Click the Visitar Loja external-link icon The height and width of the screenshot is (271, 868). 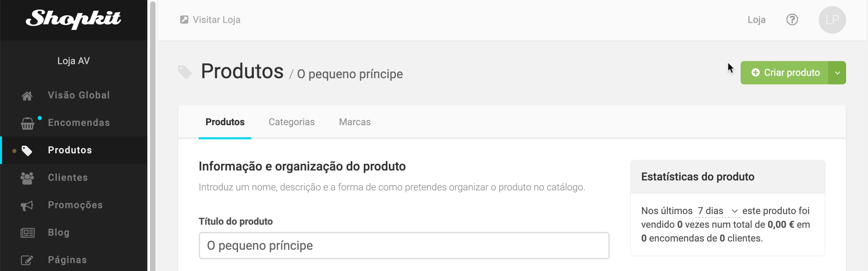coord(184,20)
